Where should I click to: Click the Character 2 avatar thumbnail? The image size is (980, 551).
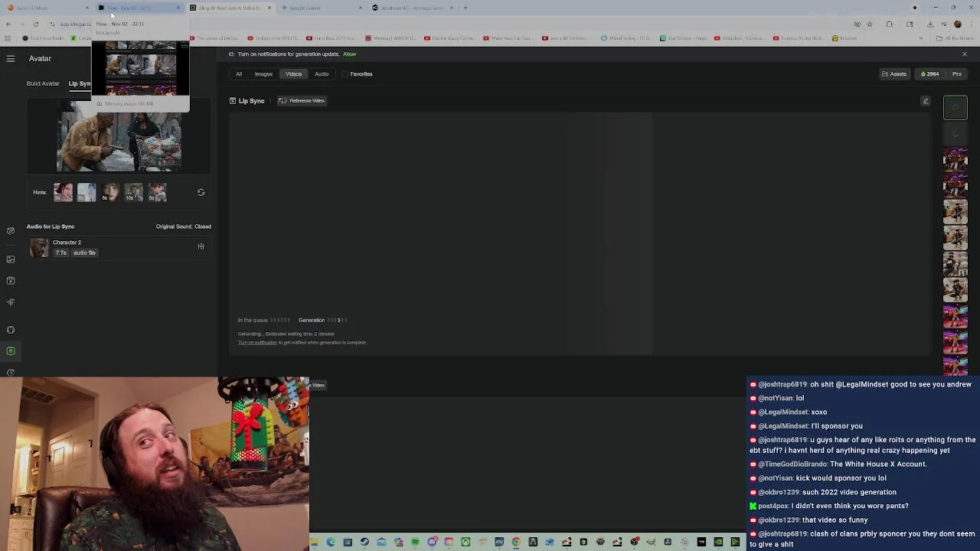click(x=38, y=247)
